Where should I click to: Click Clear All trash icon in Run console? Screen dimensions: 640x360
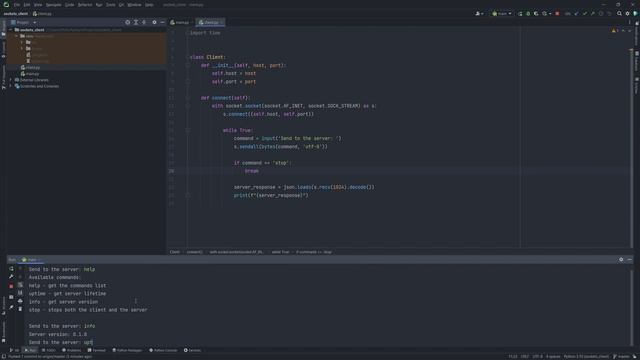pos(20,309)
